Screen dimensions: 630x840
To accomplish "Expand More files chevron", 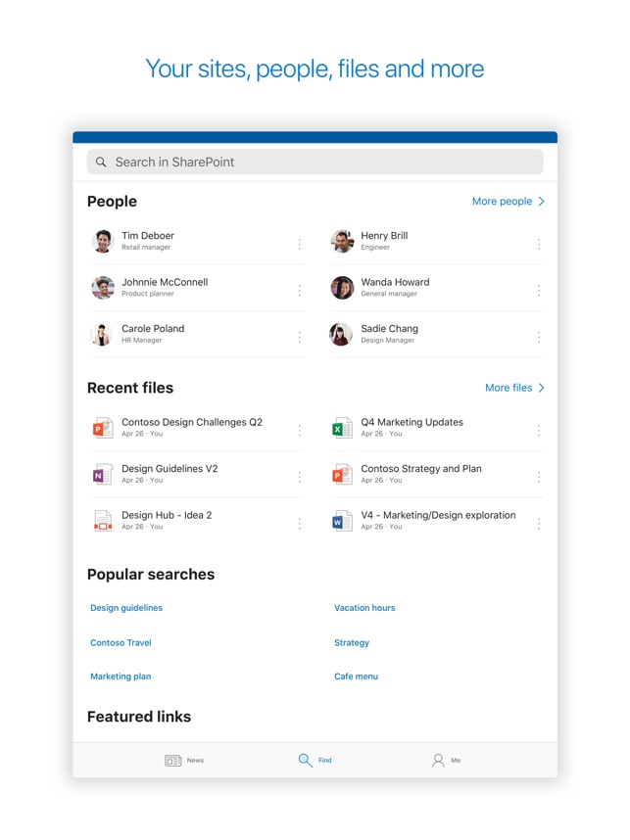I will 541,388.
